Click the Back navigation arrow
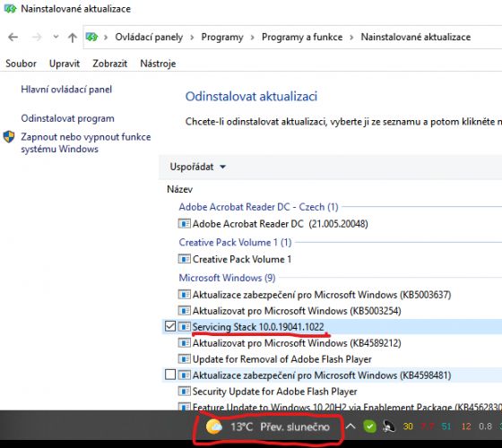The height and width of the screenshot is (448, 502). pos(13,37)
